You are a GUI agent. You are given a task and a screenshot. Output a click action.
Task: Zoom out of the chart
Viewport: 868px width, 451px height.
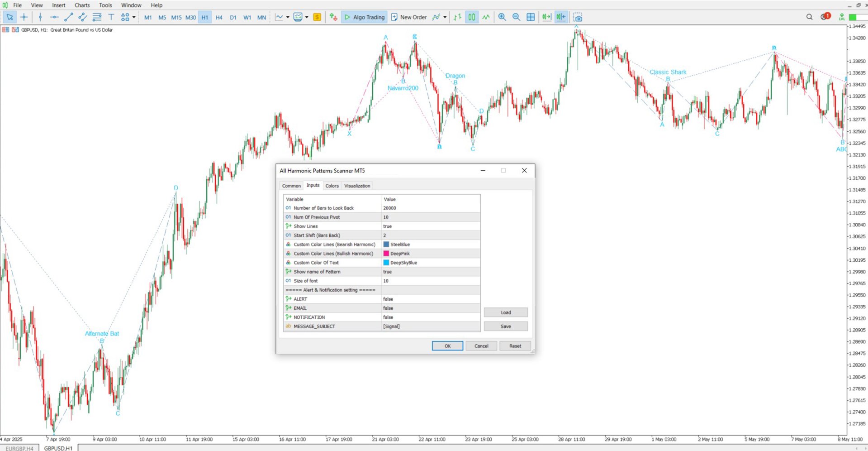(x=516, y=17)
